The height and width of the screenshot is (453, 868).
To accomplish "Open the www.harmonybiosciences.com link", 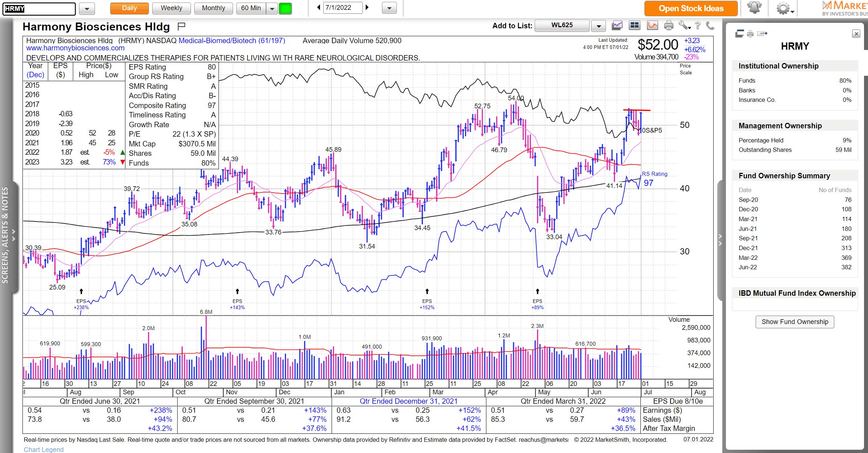I will coord(75,48).
